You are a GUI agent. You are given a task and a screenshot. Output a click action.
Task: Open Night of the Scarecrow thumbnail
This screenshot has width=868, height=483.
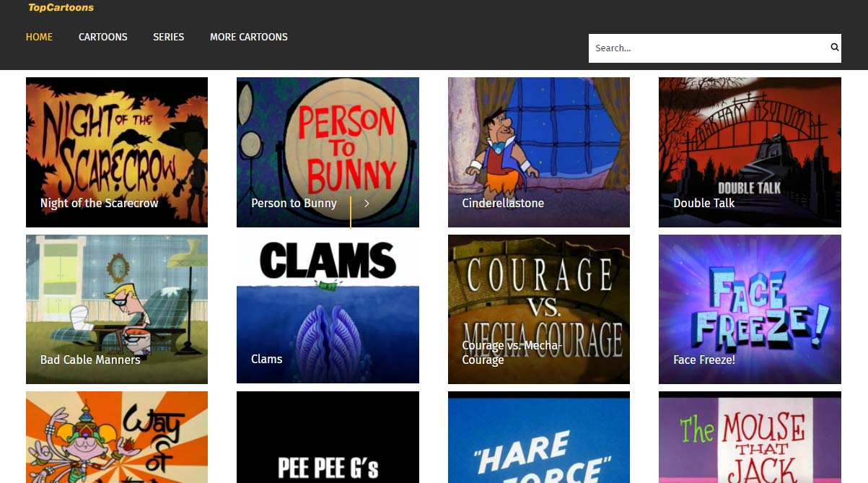point(117,152)
